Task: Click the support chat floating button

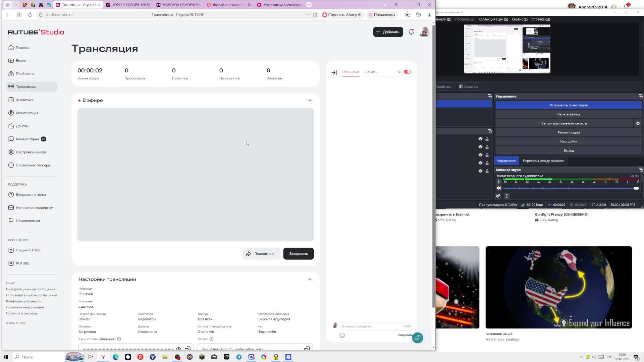Action: pos(418,338)
